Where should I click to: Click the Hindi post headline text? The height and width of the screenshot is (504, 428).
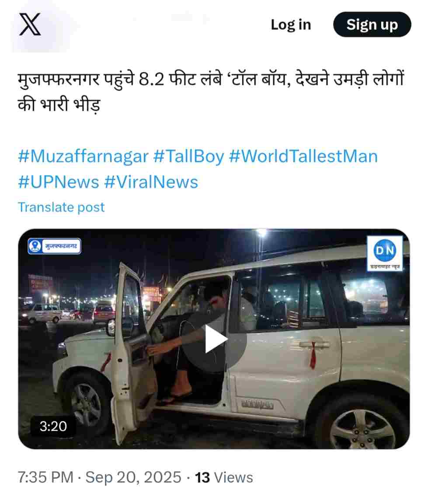click(211, 92)
